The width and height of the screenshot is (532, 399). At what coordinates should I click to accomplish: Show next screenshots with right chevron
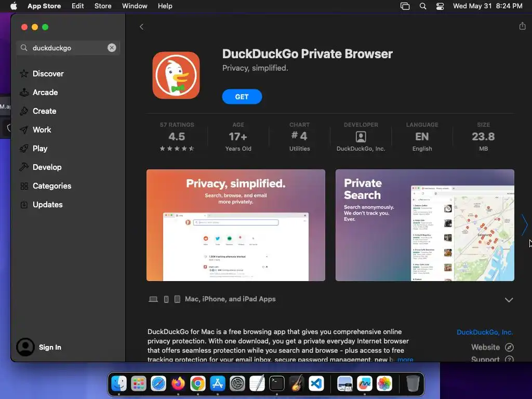tap(525, 225)
